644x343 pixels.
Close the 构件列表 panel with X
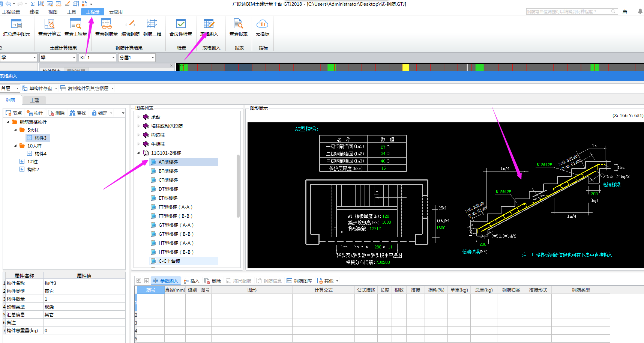tap(171, 66)
